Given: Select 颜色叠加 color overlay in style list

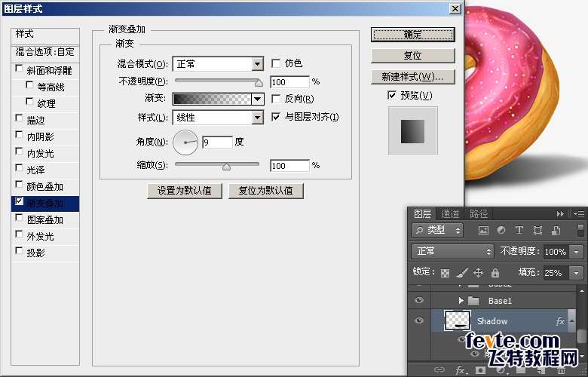Looking at the screenshot, I should (x=45, y=186).
